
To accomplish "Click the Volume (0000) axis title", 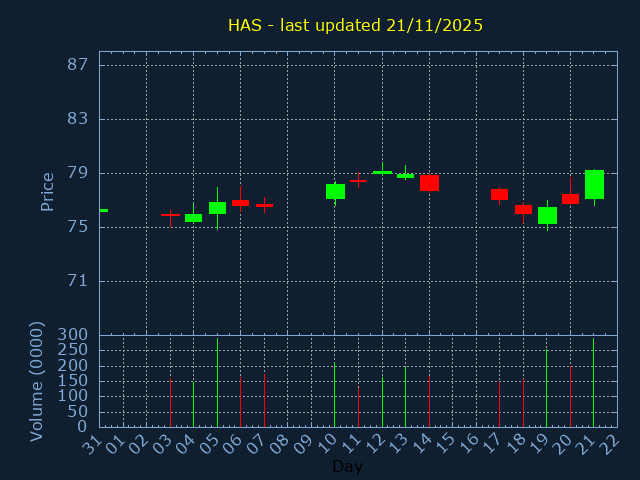I will pyautogui.click(x=36, y=382).
